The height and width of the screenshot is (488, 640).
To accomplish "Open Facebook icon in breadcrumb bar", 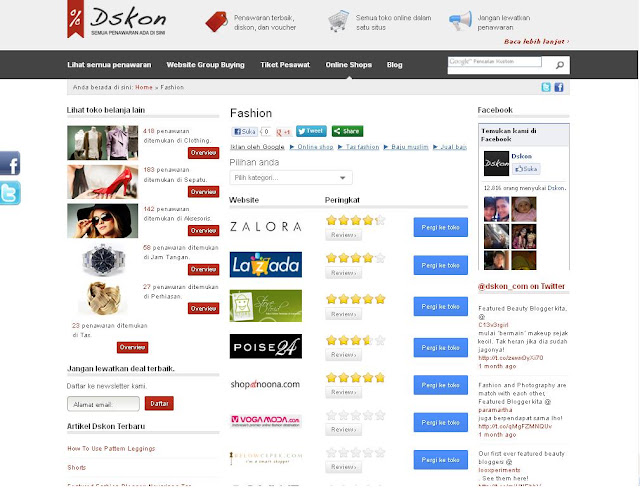I will tap(559, 87).
